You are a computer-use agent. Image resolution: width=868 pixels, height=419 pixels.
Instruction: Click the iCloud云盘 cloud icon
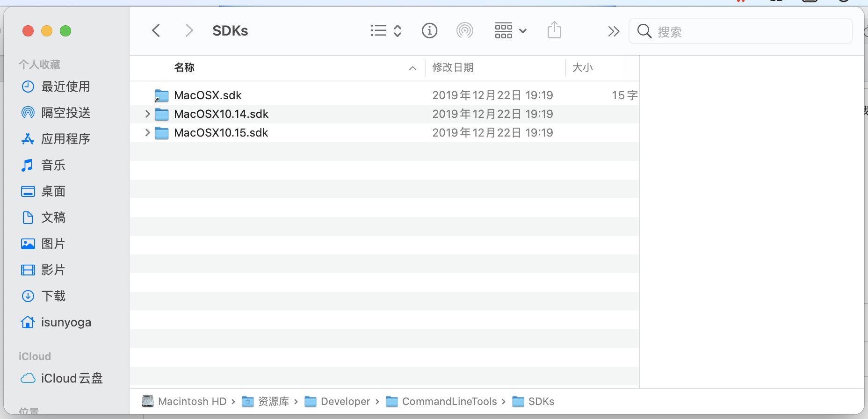click(x=28, y=378)
